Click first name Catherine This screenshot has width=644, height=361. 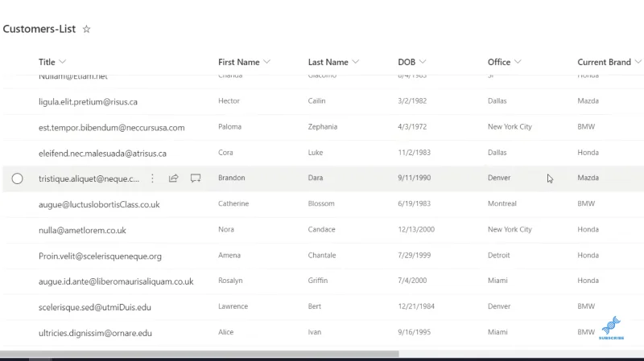click(233, 203)
